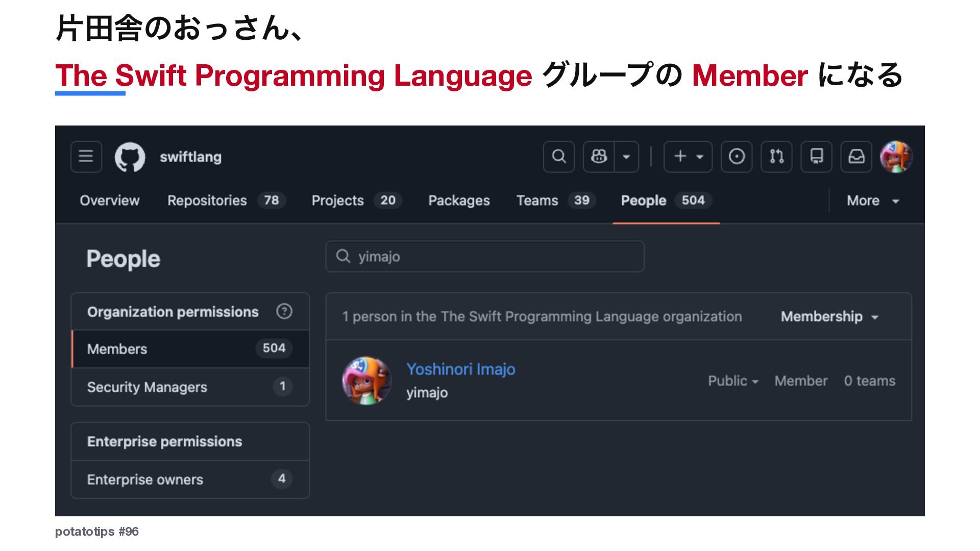Click the '1 person in the' organization summary
Screen dimensions: 980x551
pos(542,316)
